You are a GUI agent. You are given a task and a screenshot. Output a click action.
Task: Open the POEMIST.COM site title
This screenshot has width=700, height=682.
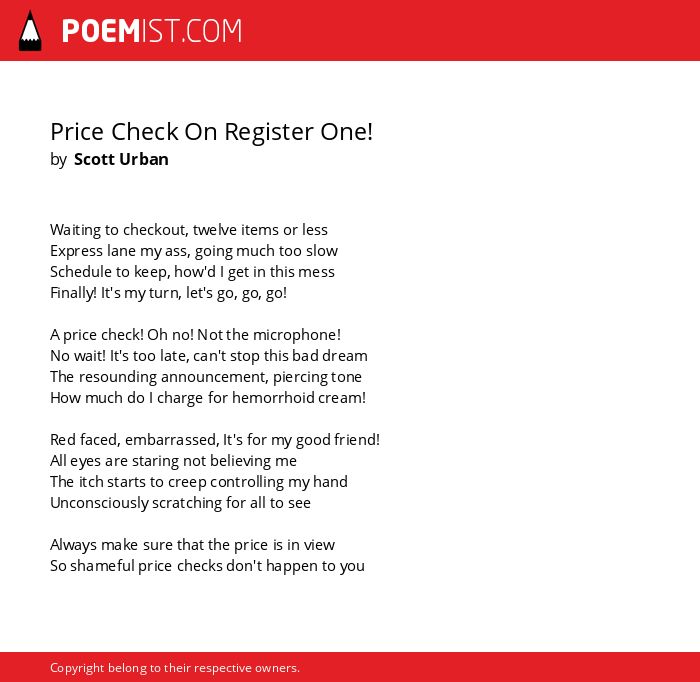point(152,31)
